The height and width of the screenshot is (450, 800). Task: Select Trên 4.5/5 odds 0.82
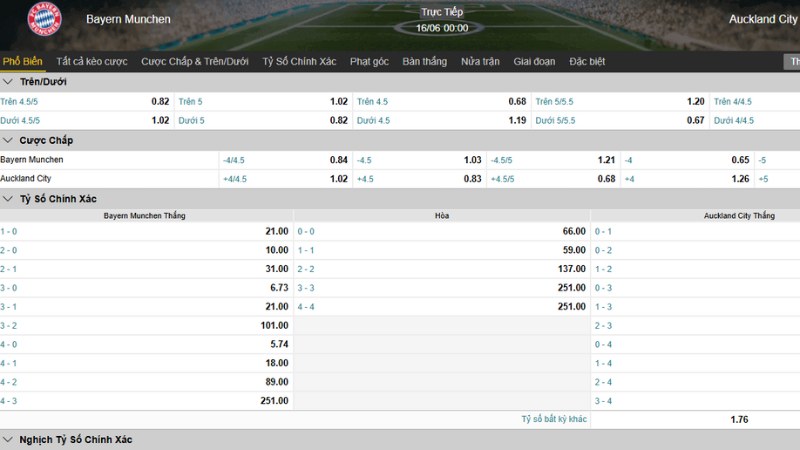coord(85,102)
